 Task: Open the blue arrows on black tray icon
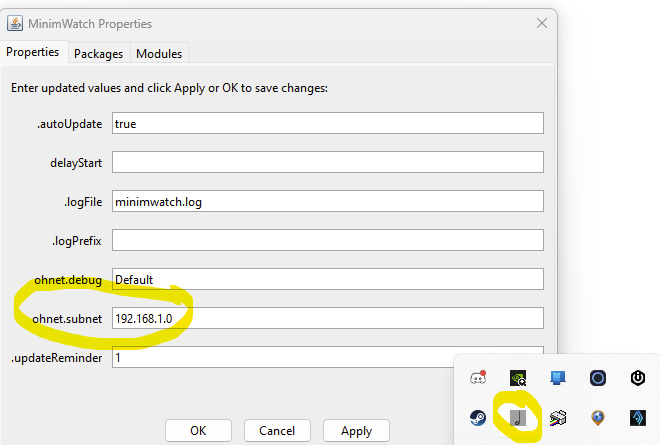[638, 418]
